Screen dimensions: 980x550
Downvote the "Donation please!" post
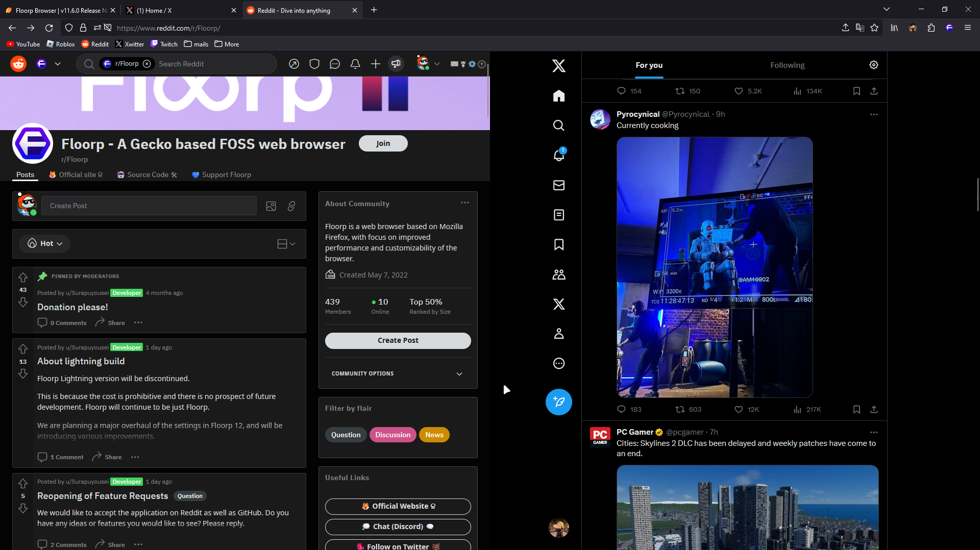pos(23,303)
